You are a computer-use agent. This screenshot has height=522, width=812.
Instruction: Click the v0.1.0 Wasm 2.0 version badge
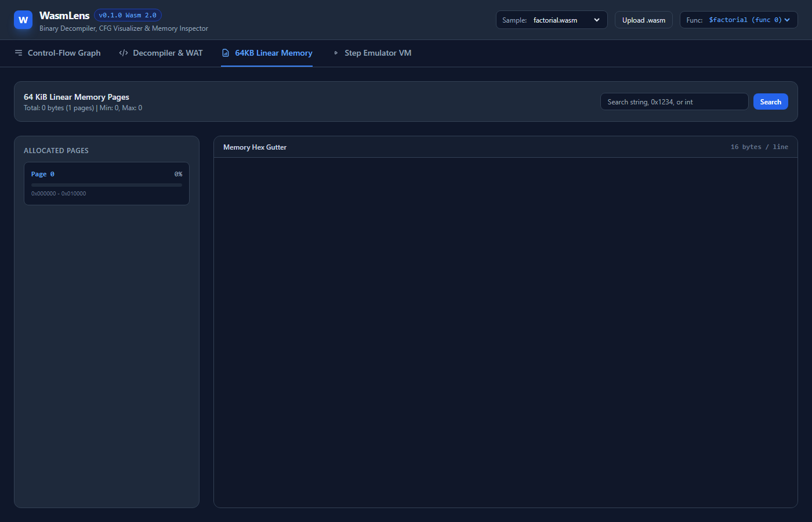coord(128,15)
